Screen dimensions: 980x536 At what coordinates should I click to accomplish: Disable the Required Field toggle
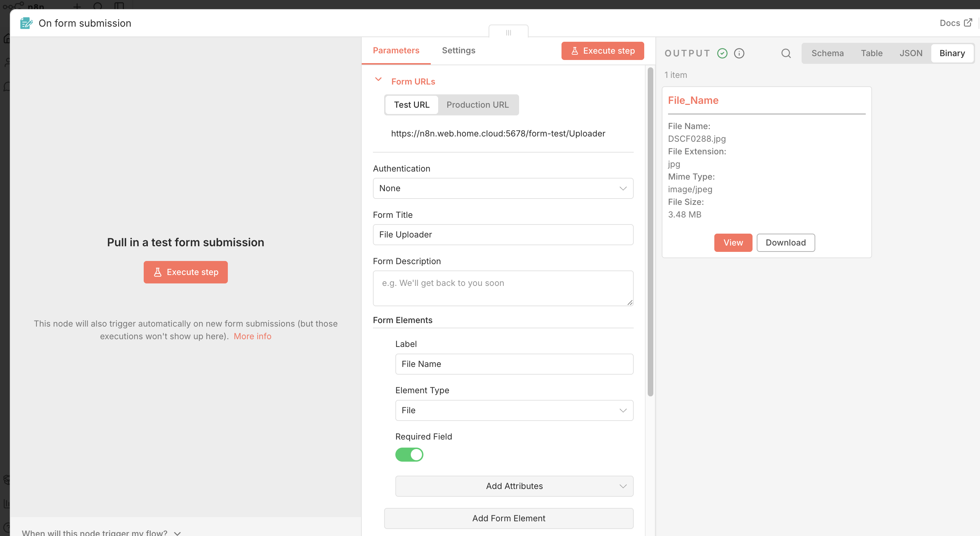pyautogui.click(x=409, y=455)
